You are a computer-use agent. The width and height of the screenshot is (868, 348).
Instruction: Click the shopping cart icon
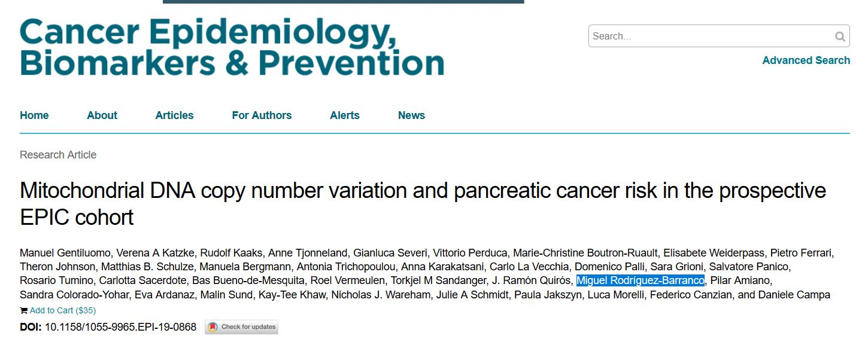23,310
